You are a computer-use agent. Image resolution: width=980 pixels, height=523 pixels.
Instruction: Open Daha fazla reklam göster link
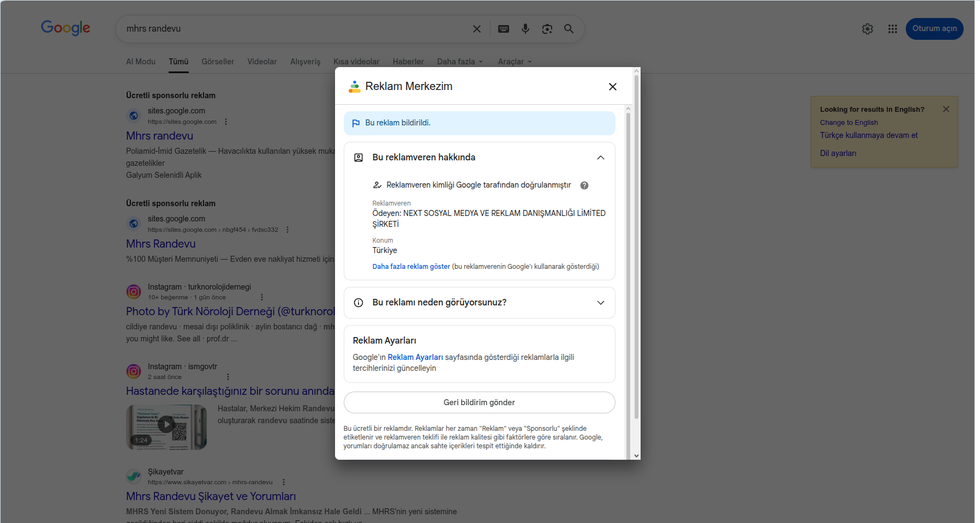(411, 267)
